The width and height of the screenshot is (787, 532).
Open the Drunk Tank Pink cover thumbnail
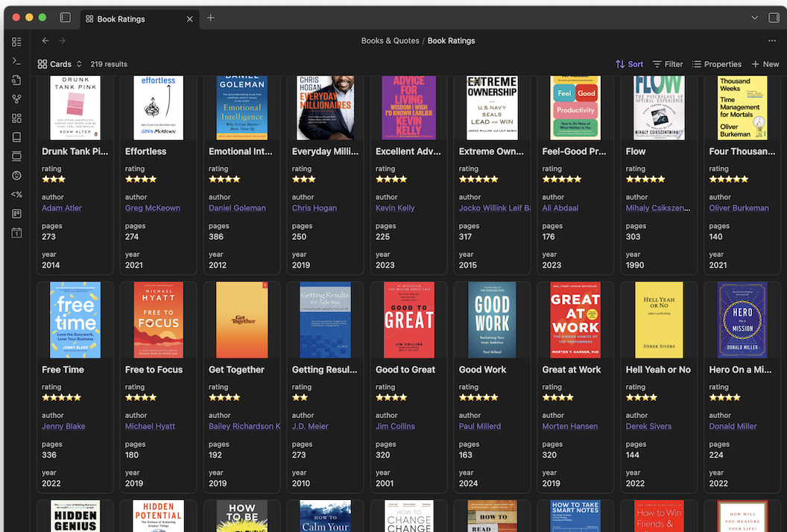click(75, 108)
